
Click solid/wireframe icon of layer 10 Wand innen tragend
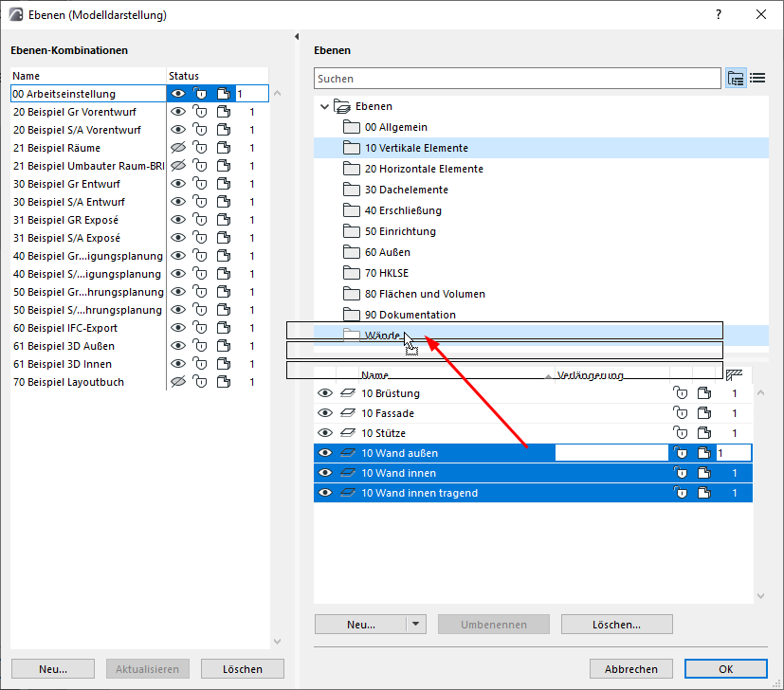pos(704,493)
